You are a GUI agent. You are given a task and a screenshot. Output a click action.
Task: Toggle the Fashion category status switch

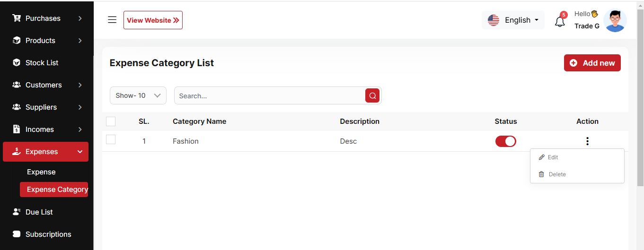[505, 141]
